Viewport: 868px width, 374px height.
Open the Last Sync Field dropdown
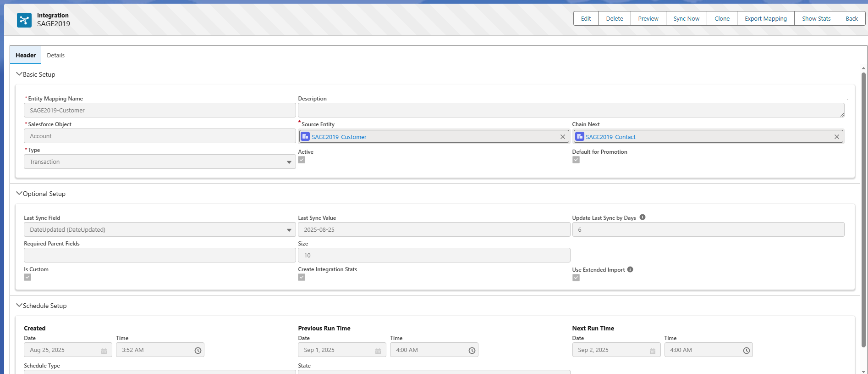pyautogui.click(x=159, y=229)
